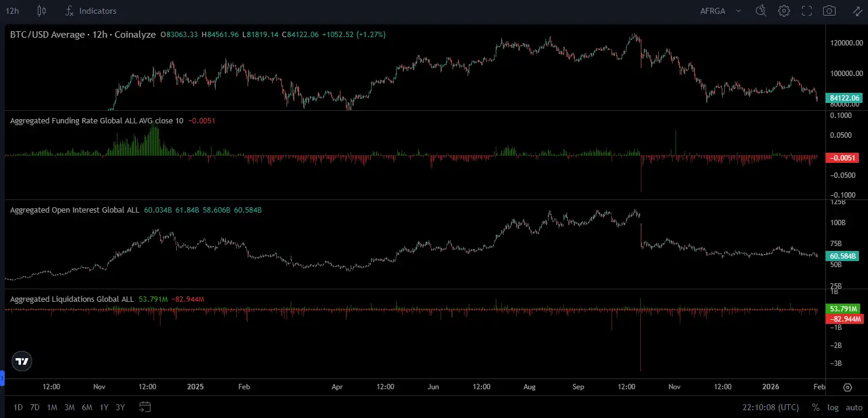Click the TradingView logo in the corner
868x418 pixels.
tap(22, 361)
